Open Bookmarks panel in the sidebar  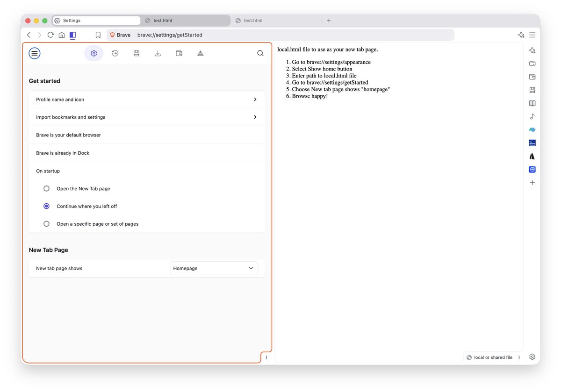point(532,90)
